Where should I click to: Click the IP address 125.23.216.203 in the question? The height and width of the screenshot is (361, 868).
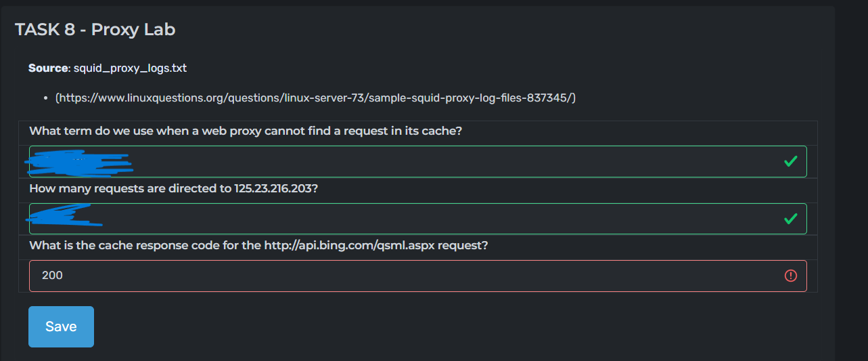tap(275, 188)
